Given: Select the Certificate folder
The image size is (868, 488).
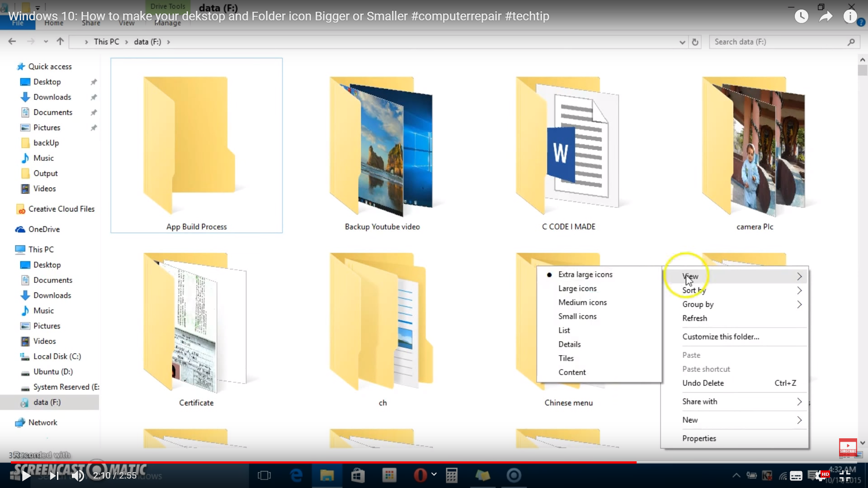Looking at the screenshot, I should point(196,330).
